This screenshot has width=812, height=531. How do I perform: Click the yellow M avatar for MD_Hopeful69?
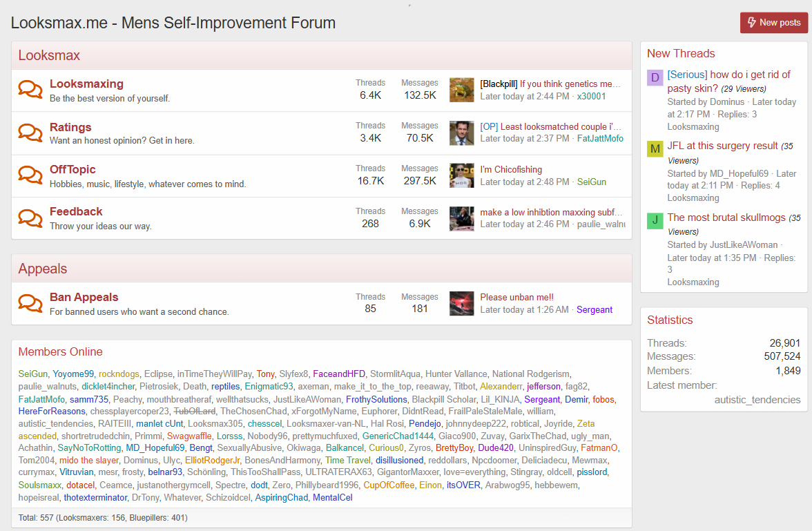click(x=655, y=149)
